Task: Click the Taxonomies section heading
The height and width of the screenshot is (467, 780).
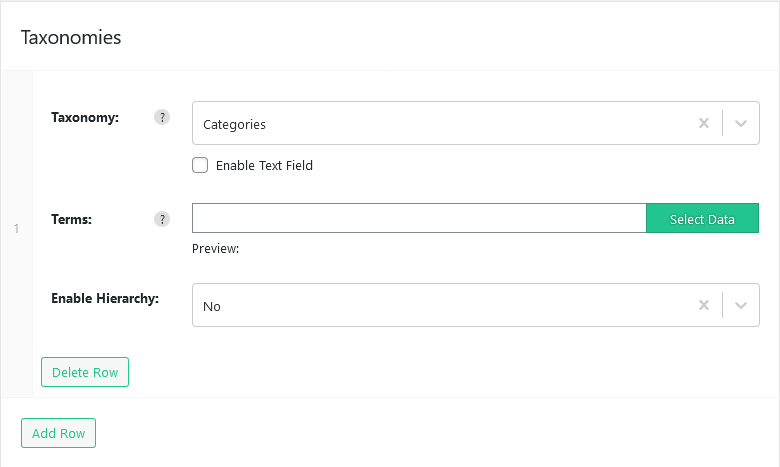Action: point(71,38)
